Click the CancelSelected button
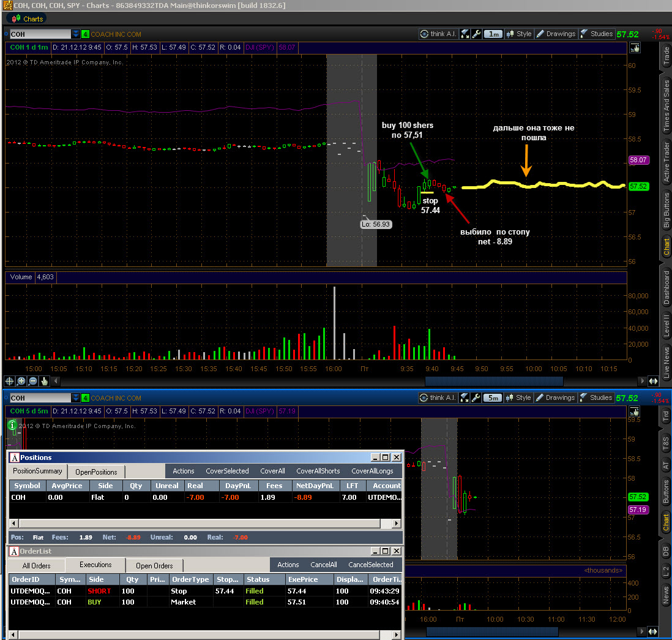 pos(371,565)
